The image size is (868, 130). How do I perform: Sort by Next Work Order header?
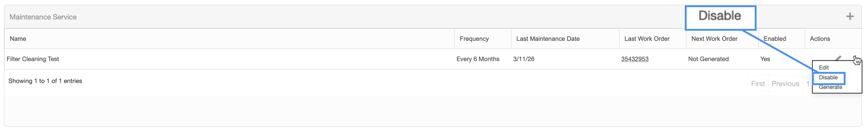[x=714, y=39]
